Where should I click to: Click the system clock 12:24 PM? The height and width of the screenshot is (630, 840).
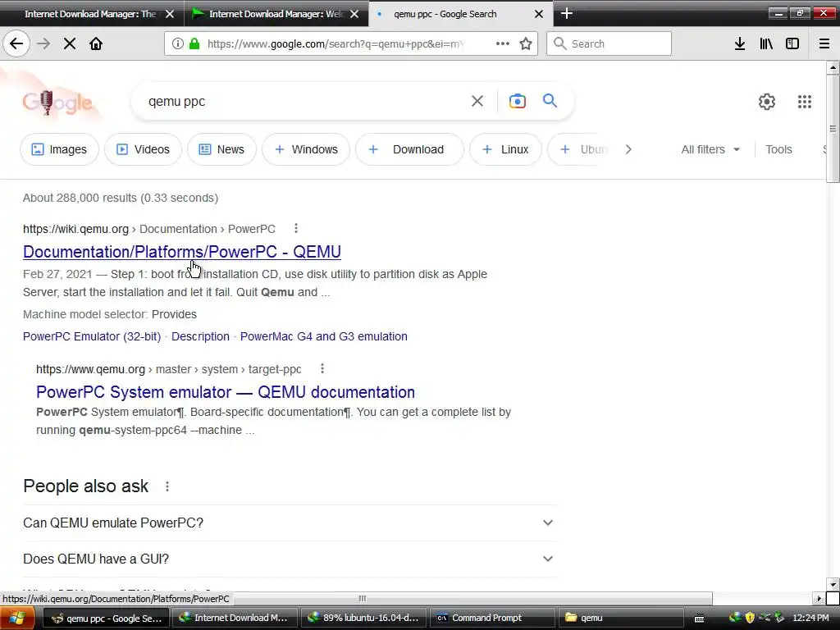[810, 618]
